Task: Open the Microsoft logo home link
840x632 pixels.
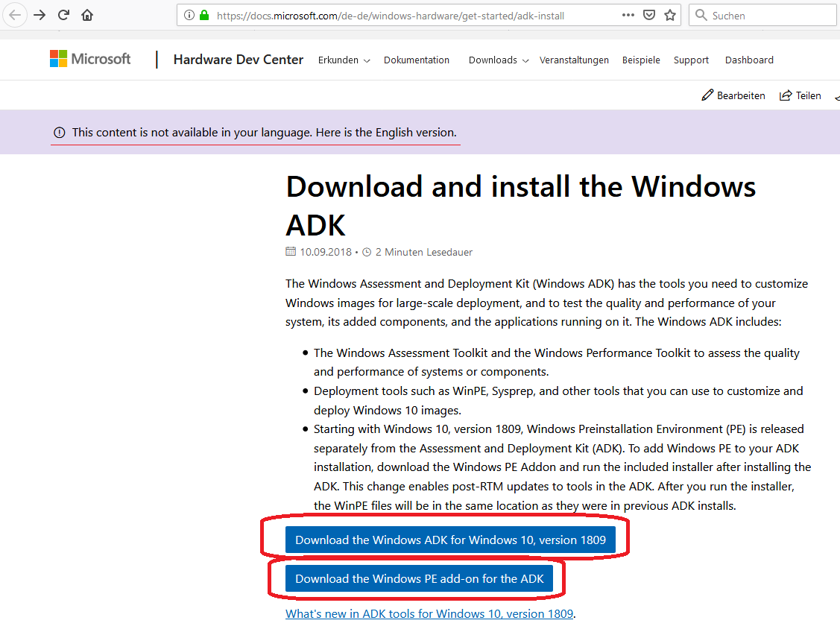Action: point(90,59)
